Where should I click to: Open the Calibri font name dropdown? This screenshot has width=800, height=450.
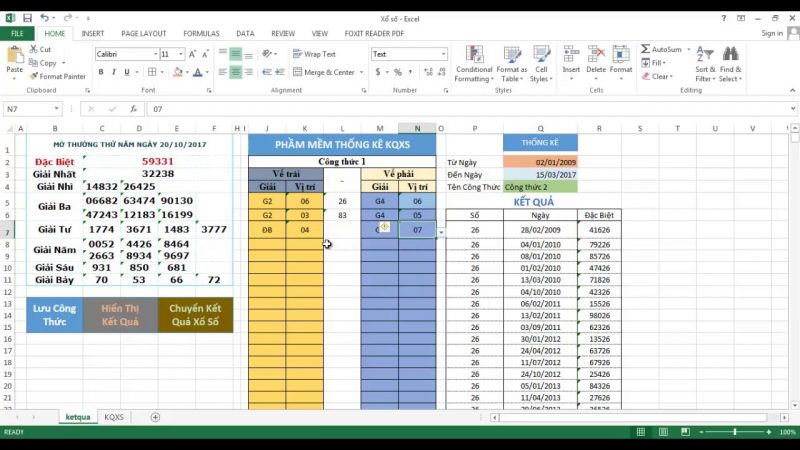point(153,54)
